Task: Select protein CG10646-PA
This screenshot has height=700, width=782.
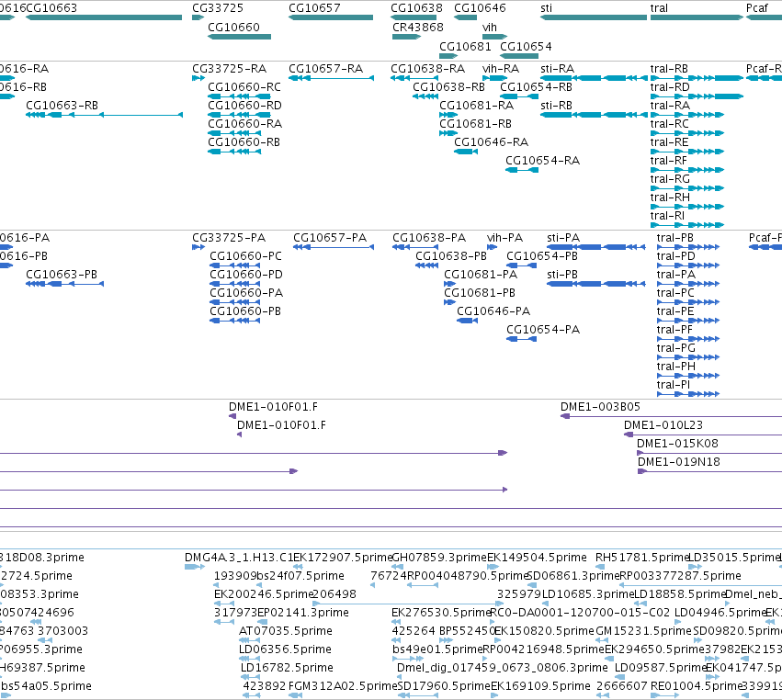Action: [468, 321]
